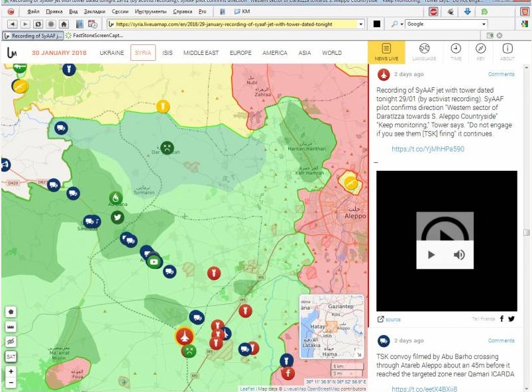The width and height of the screenshot is (532, 392).
Task: Select the SYRIA region tab
Action: tap(142, 53)
